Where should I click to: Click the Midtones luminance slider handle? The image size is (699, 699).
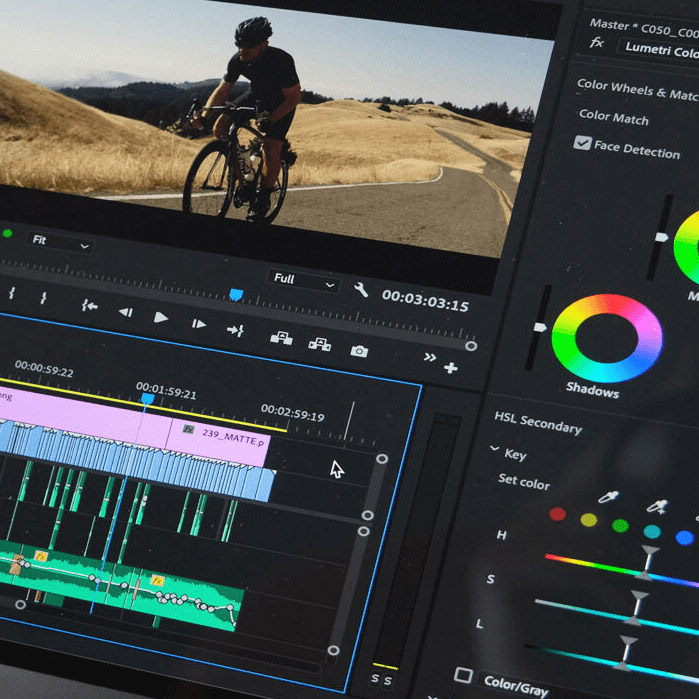pyautogui.click(x=661, y=237)
